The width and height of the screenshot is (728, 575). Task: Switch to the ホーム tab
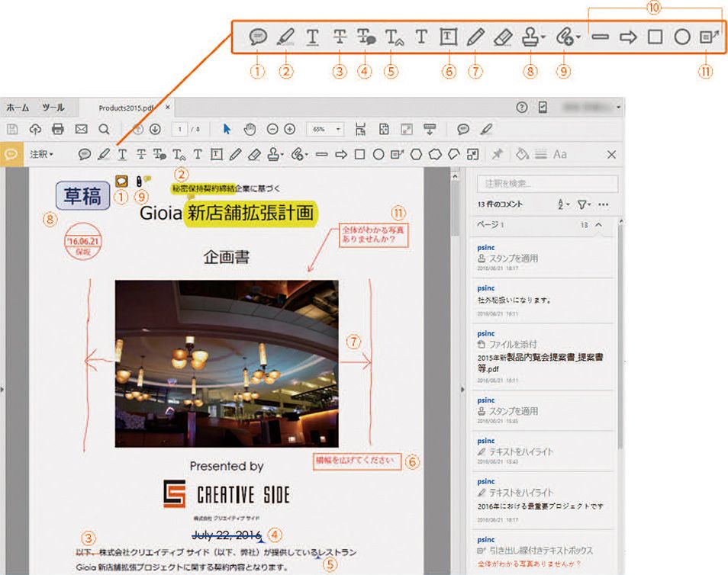tap(18, 108)
